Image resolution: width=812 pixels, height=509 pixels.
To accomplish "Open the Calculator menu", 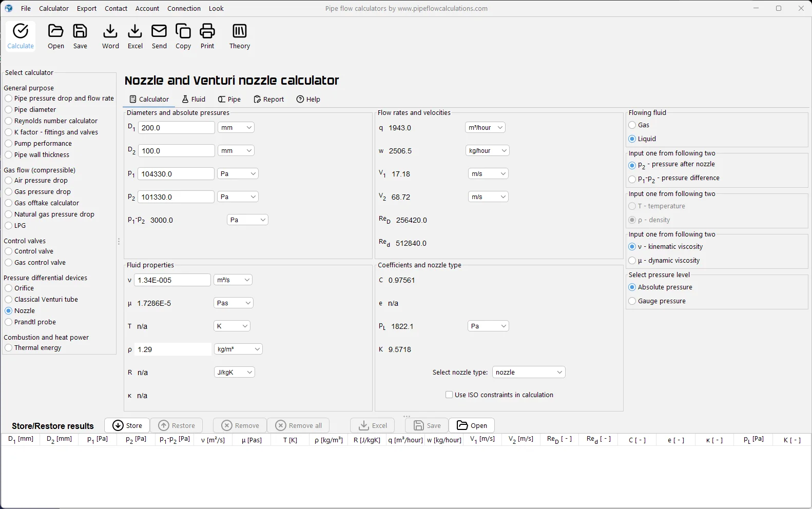I will point(54,8).
